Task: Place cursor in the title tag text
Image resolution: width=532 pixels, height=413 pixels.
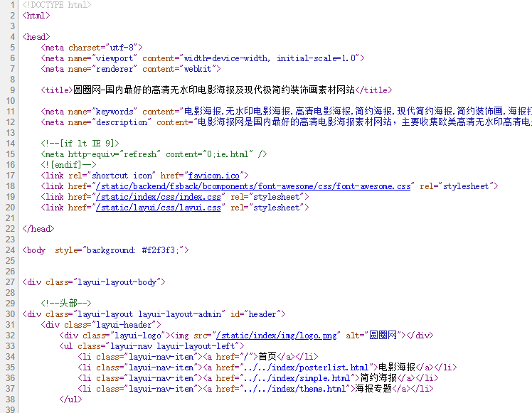Action: [x=213, y=90]
